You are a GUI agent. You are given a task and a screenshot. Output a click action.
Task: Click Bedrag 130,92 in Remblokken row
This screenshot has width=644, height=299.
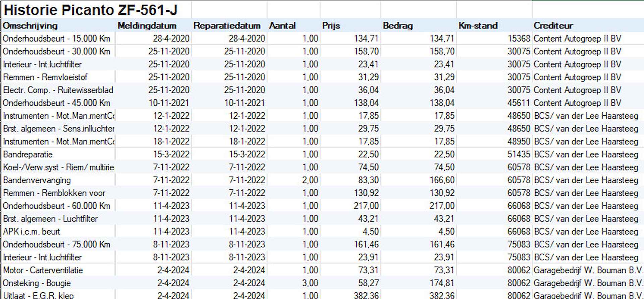[419, 193]
